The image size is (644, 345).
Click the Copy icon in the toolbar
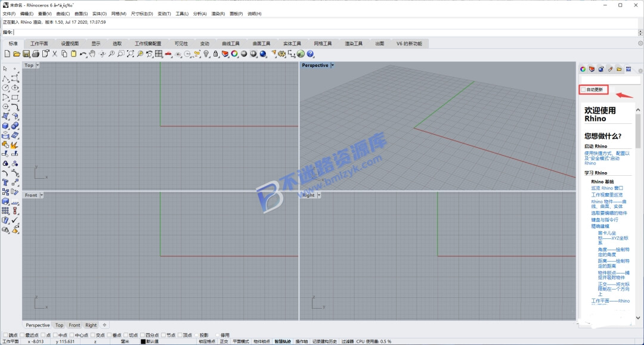tap(64, 54)
